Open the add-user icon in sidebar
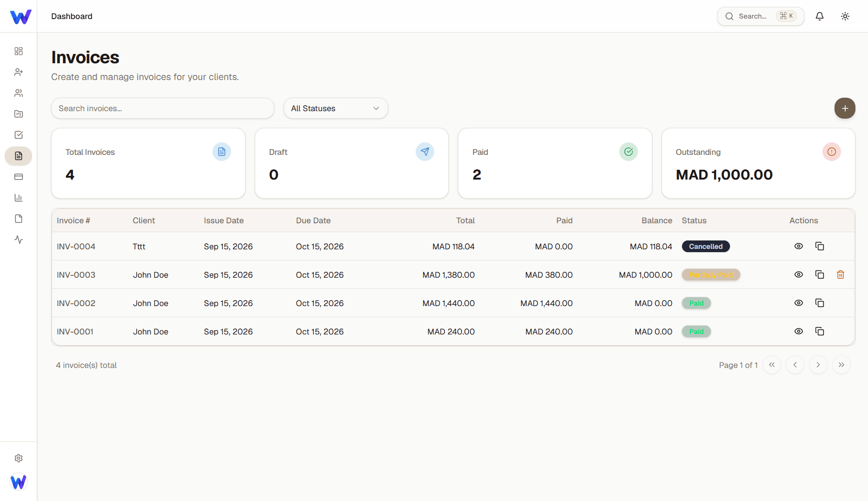The width and height of the screenshot is (868, 501). [x=19, y=72]
